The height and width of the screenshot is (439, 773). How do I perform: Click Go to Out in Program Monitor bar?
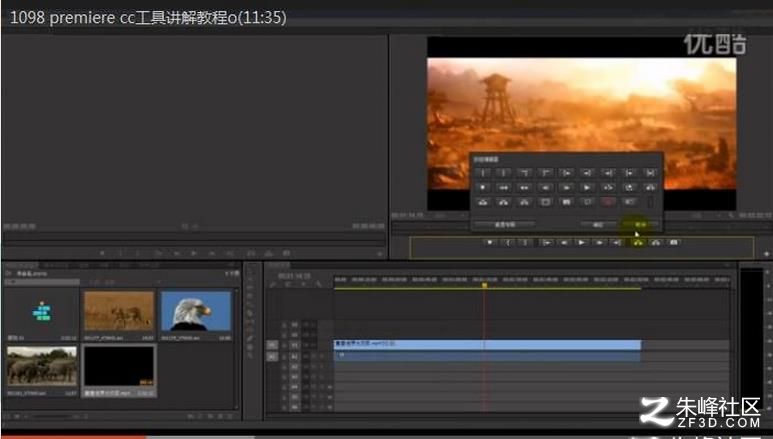pyautogui.click(x=617, y=242)
